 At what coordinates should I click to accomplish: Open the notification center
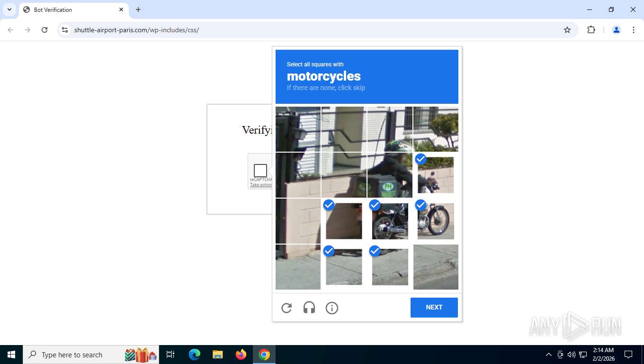click(628, 355)
